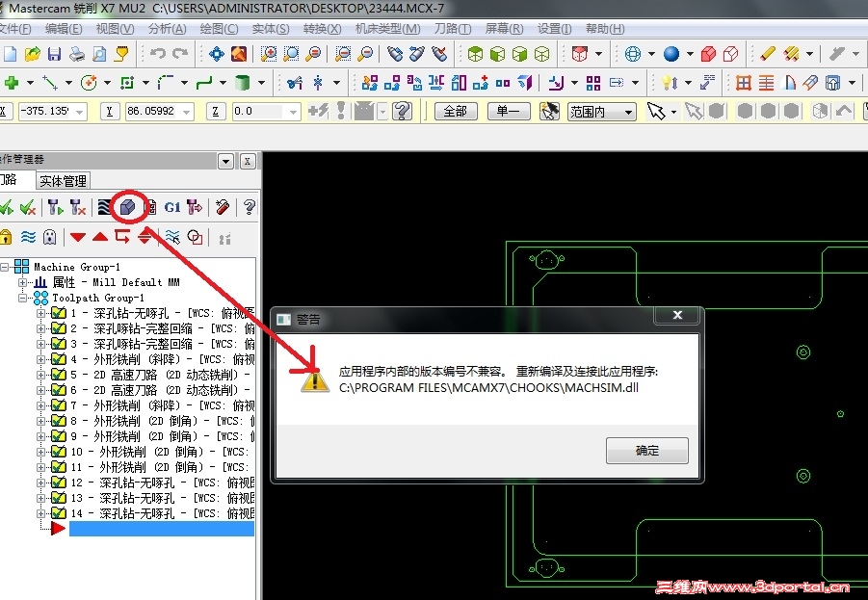Open the 机床类型(M) menu
Viewport: 868px width, 600px height.
tap(387, 29)
